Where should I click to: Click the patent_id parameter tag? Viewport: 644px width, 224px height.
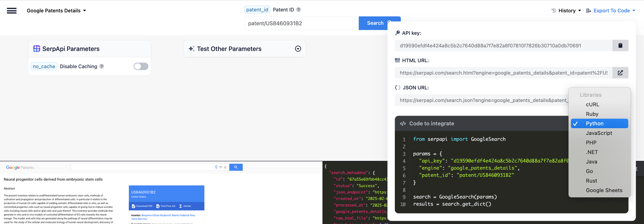tap(257, 10)
